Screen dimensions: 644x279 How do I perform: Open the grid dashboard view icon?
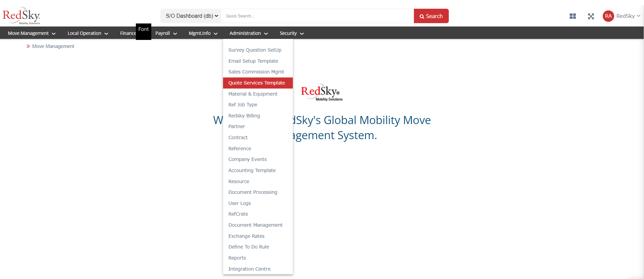[573, 16]
